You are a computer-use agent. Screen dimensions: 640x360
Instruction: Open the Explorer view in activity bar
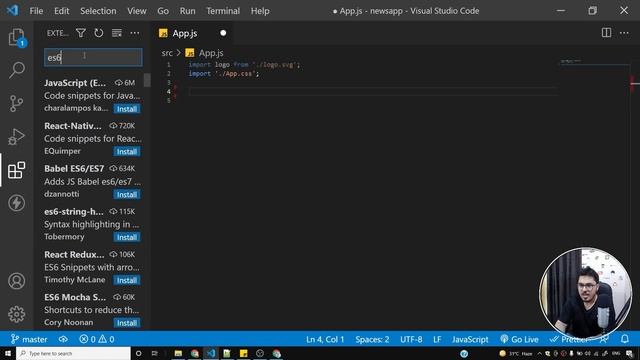click(x=17, y=37)
